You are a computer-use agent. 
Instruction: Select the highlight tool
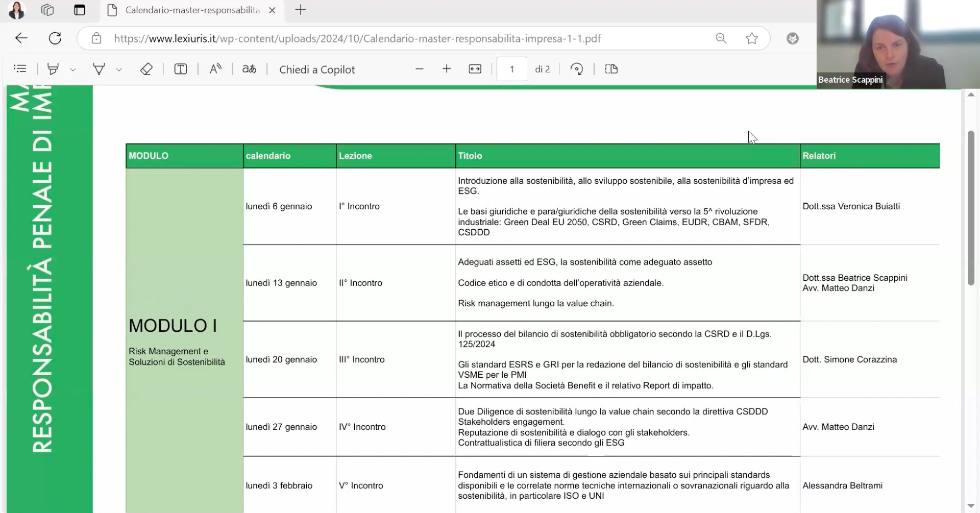coord(53,69)
